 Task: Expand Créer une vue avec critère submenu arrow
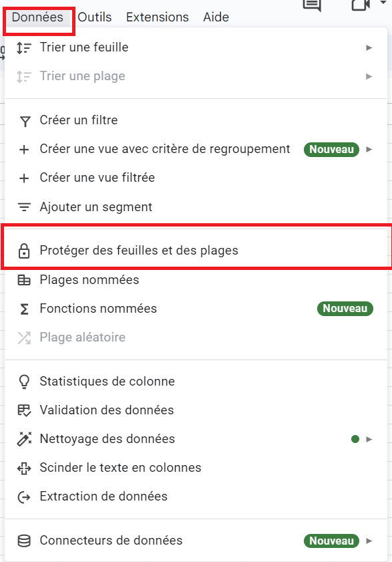pyautogui.click(x=369, y=150)
